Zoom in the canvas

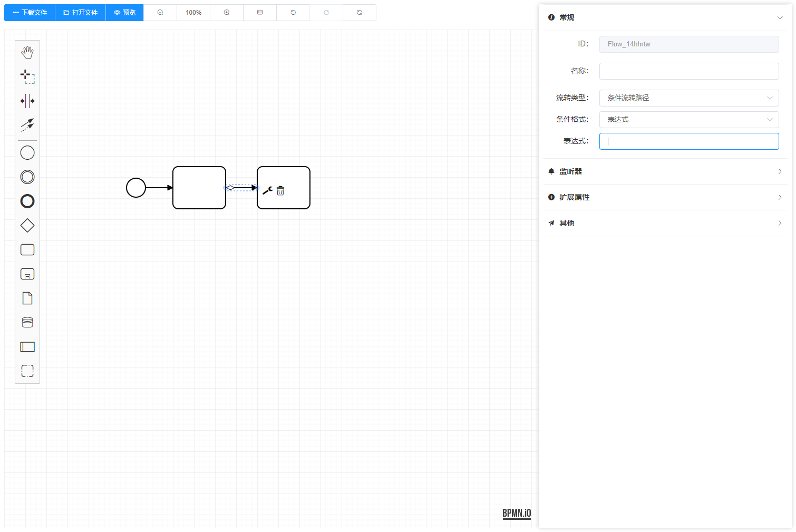coord(227,13)
